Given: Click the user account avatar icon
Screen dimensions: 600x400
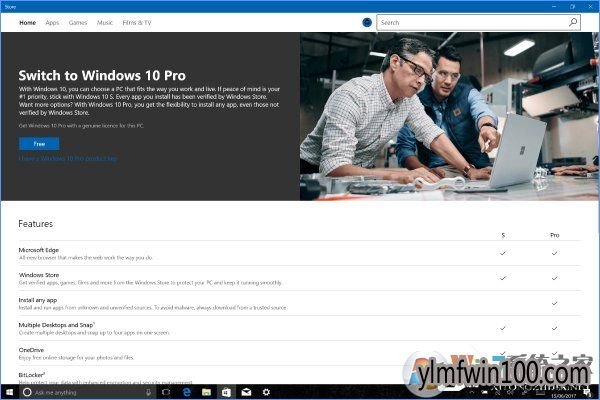Looking at the screenshot, I should [367, 23].
